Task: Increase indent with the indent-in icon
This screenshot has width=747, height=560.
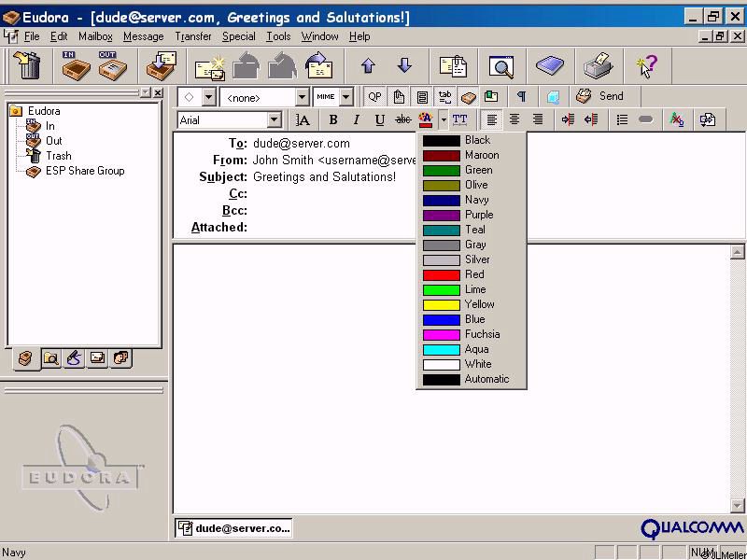Action: tap(568, 119)
